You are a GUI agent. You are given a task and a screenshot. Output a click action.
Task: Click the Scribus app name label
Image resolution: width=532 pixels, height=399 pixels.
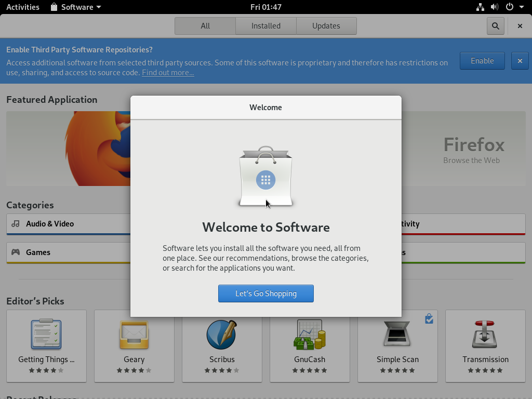[x=222, y=360]
